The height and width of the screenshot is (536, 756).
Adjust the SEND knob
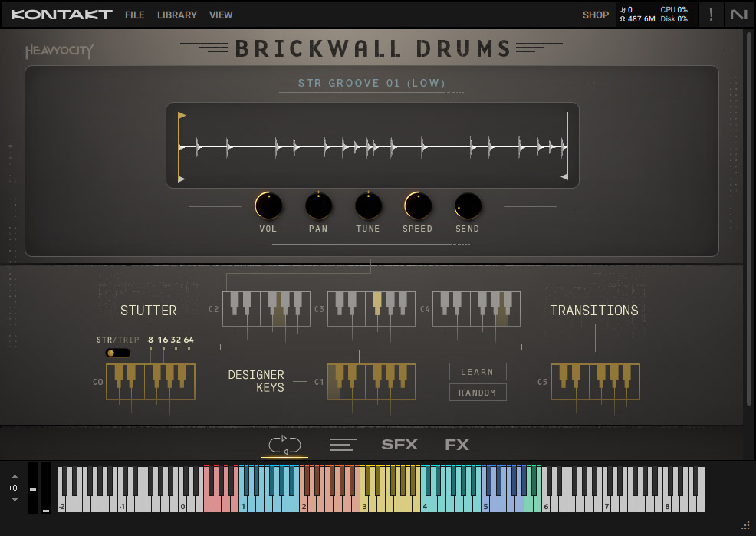click(468, 206)
